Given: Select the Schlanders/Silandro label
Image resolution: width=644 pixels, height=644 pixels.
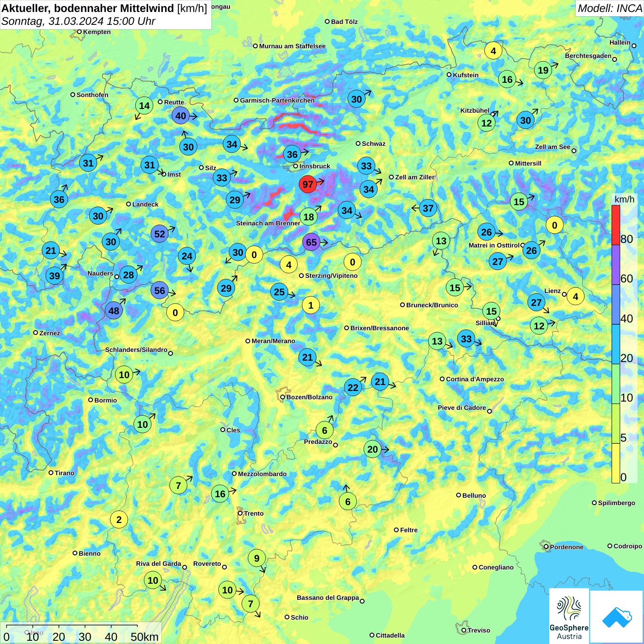Looking at the screenshot, I should pos(136,350).
